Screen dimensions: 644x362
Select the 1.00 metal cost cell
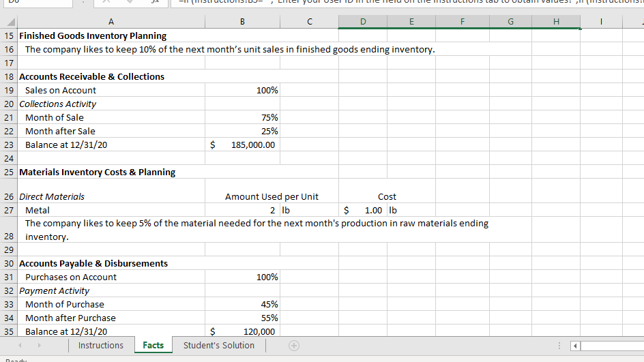click(x=363, y=210)
